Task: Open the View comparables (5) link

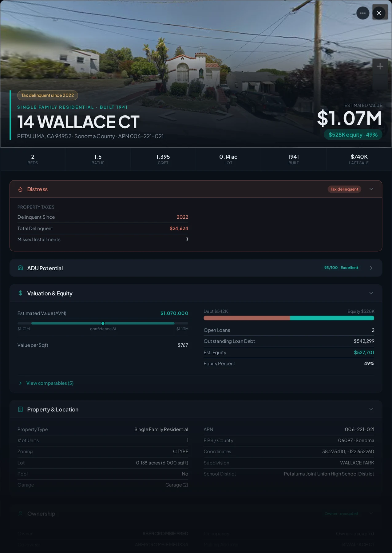Action: [50, 383]
